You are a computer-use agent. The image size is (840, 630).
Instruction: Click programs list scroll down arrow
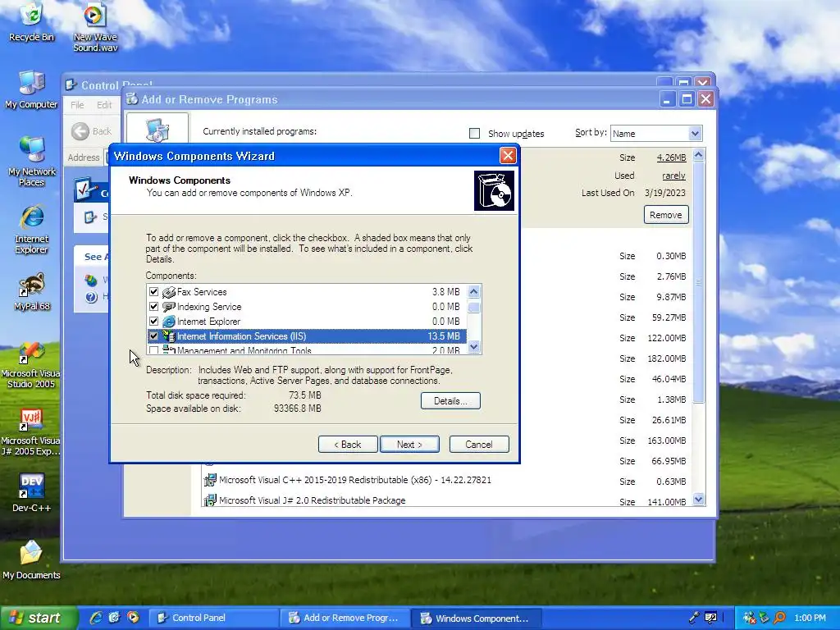698,500
